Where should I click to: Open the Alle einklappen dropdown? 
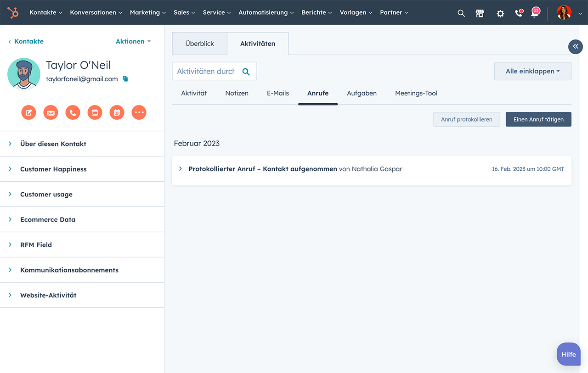point(532,71)
